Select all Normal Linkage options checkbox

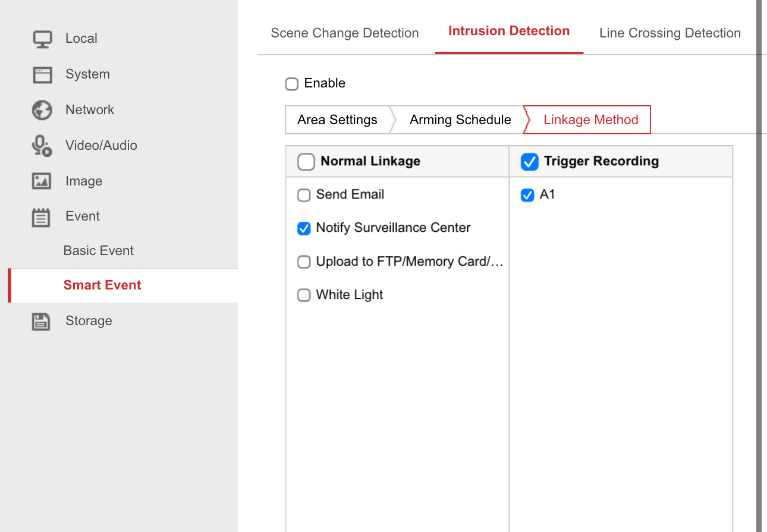(306, 162)
